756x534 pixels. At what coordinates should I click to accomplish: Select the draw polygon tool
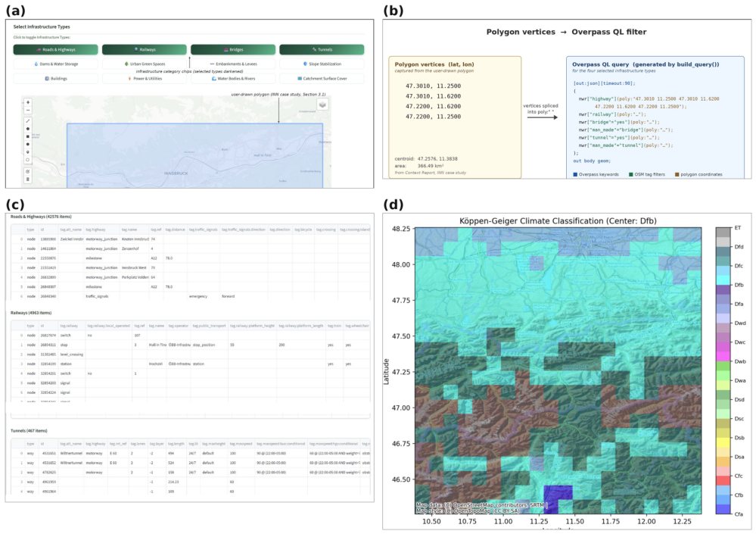point(28,129)
